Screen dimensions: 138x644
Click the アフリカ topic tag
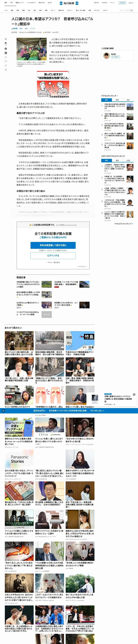click(x=33, y=29)
